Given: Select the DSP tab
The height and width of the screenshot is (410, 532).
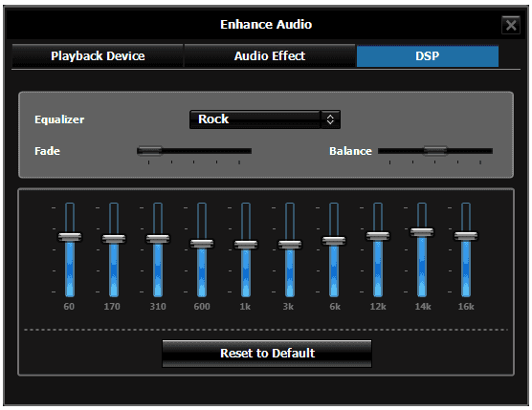Looking at the screenshot, I should (x=428, y=55).
